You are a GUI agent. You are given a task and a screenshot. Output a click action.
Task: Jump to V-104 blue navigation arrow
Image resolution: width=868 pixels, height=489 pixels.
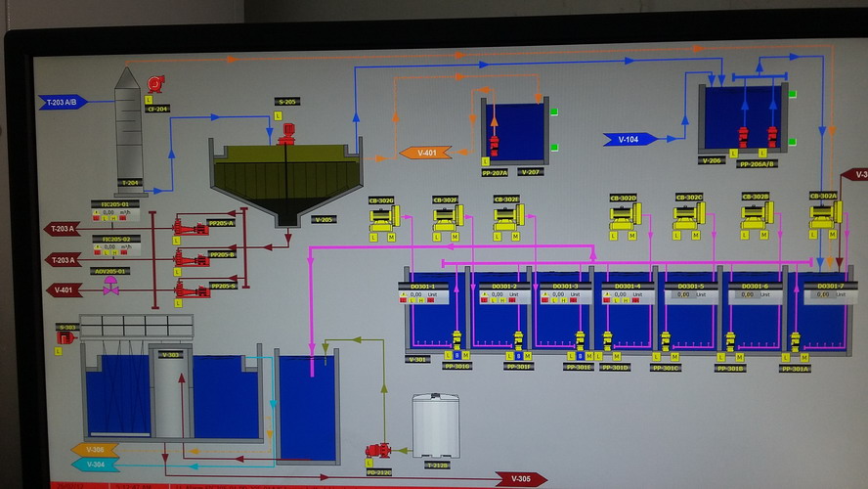pyautogui.click(x=629, y=140)
